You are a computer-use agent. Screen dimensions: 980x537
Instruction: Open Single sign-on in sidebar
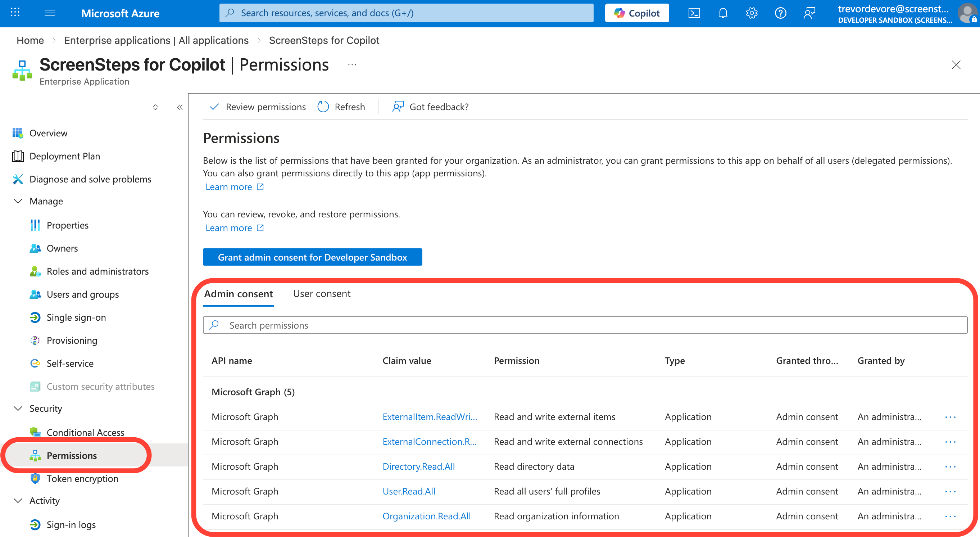[76, 317]
